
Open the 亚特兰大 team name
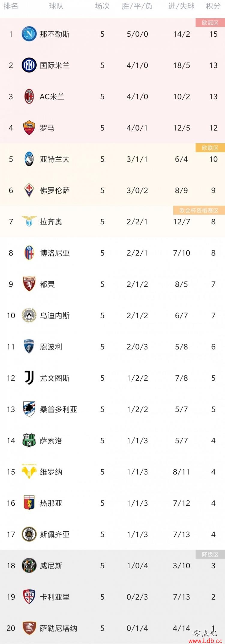(x=55, y=159)
